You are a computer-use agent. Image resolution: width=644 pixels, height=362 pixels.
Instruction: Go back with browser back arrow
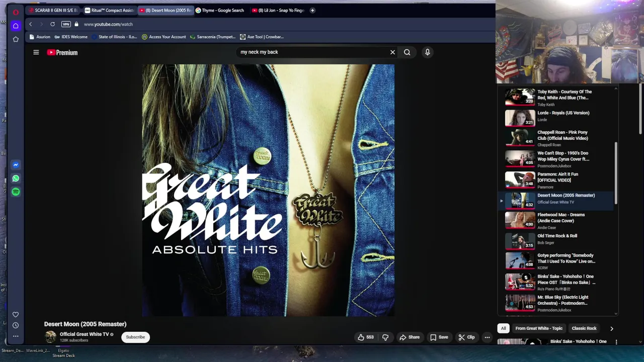tap(30, 24)
